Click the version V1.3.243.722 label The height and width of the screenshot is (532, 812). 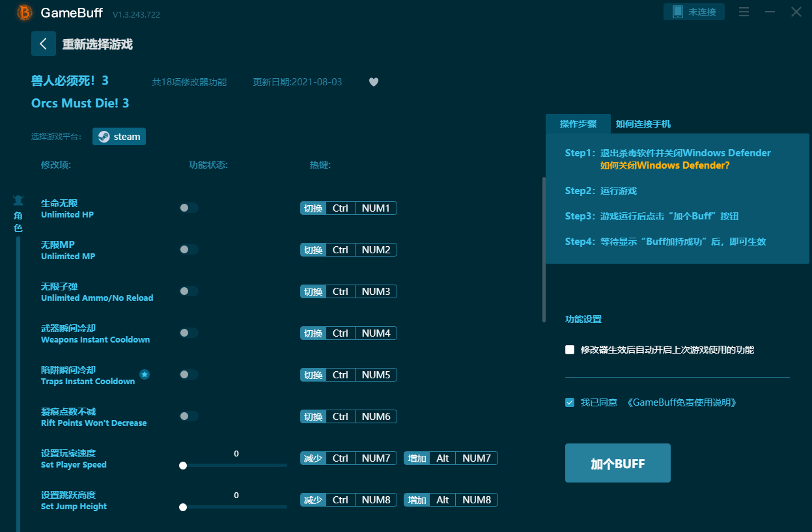(x=136, y=14)
